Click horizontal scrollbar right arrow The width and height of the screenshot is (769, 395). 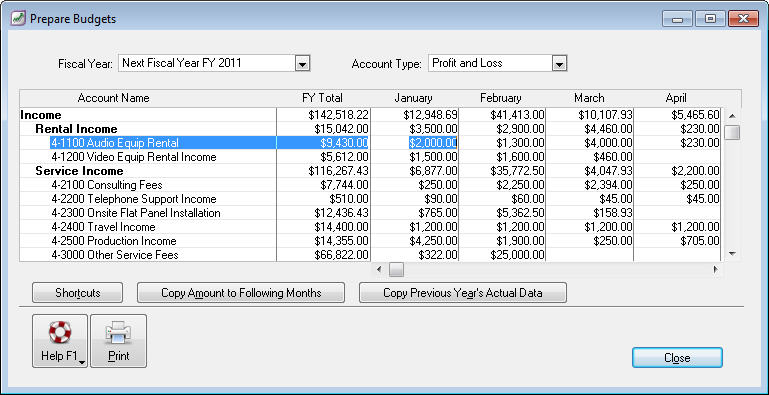(x=715, y=269)
